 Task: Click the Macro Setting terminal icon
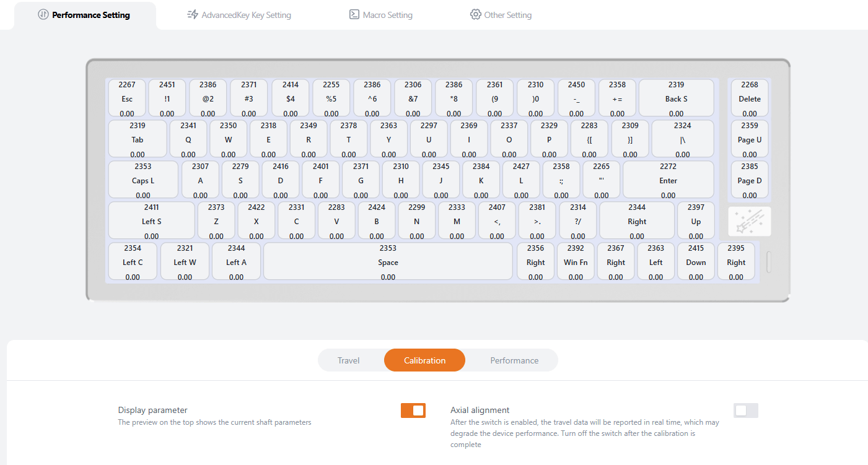point(354,15)
